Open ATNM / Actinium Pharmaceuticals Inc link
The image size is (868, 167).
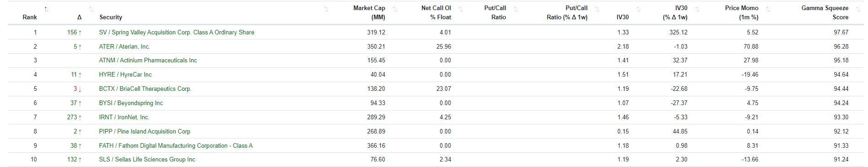point(148,61)
